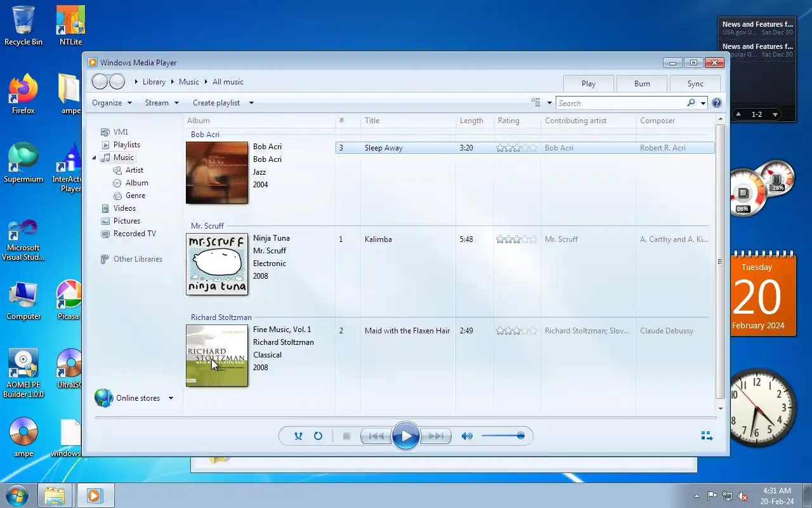Open Other Libraries
This screenshot has width=812, height=508.
138,259
